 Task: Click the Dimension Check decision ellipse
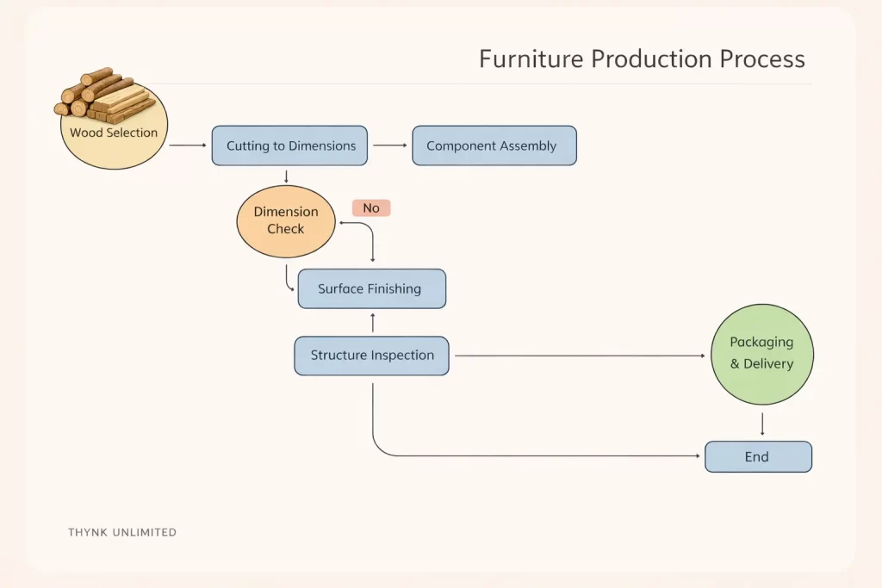[286, 221]
